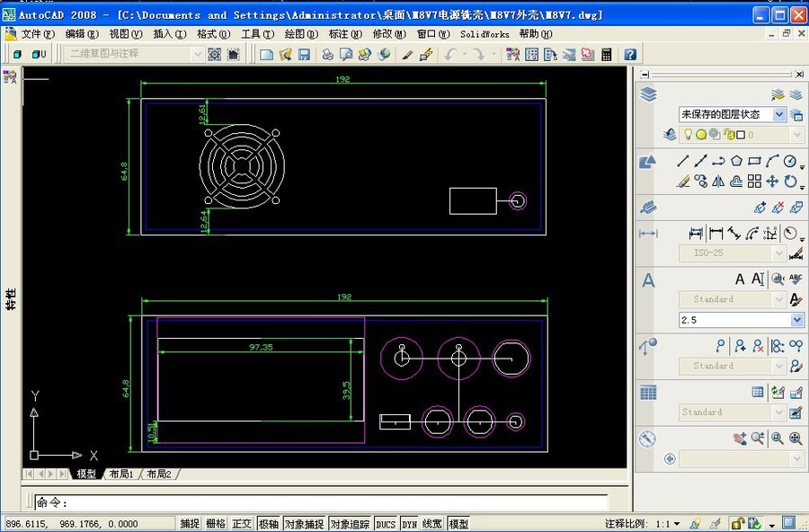The width and height of the screenshot is (809, 532).
Task: Click the clean screen icon in status bar
Action: coord(788,523)
